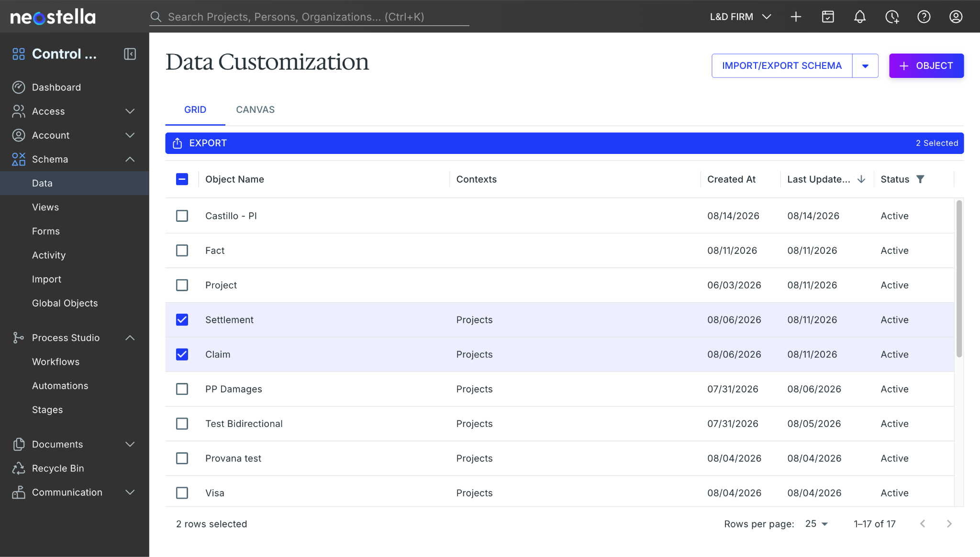The image size is (980, 557).
Task: Toggle the select-all header checkbox
Action: [x=182, y=179]
